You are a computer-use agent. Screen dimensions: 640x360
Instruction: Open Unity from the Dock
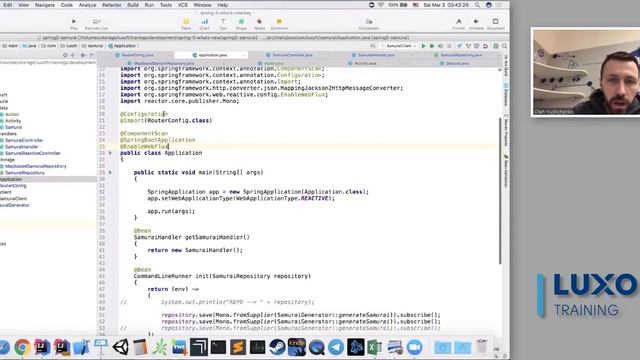120,347
